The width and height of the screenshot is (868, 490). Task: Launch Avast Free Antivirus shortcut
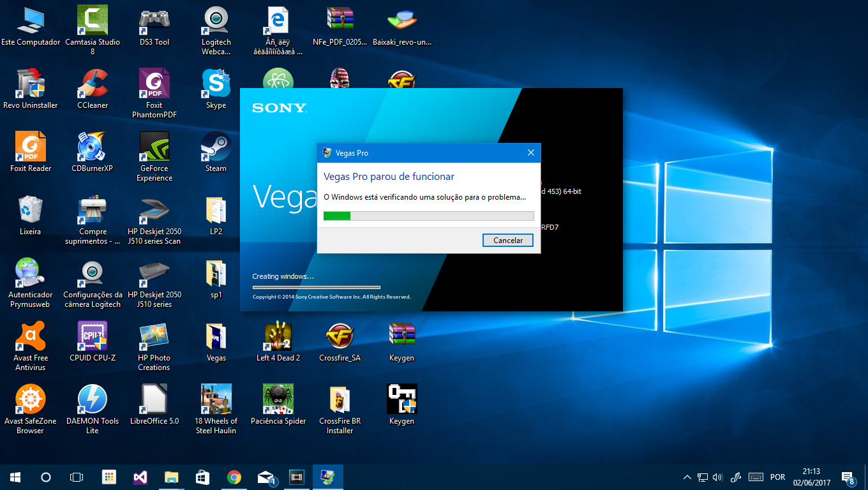click(31, 346)
